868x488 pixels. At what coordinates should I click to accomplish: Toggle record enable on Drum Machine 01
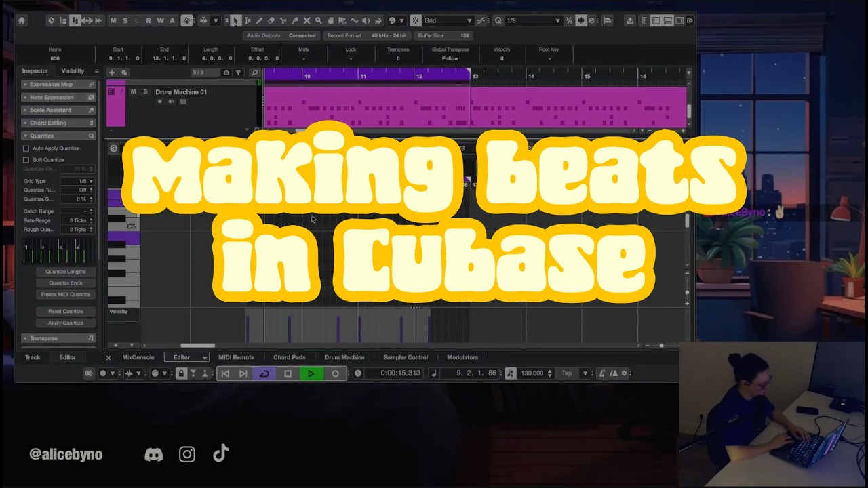tap(160, 102)
